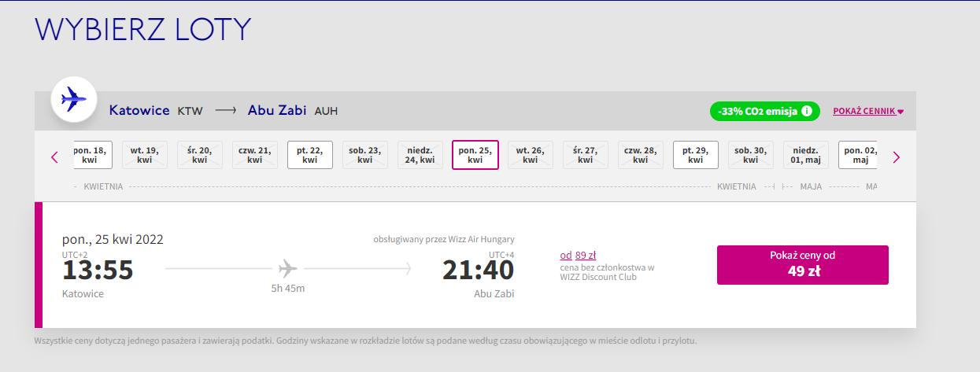Select date śr. 27, kwi
Image resolution: width=980 pixels, height=372 pixels.
(586, 155)
